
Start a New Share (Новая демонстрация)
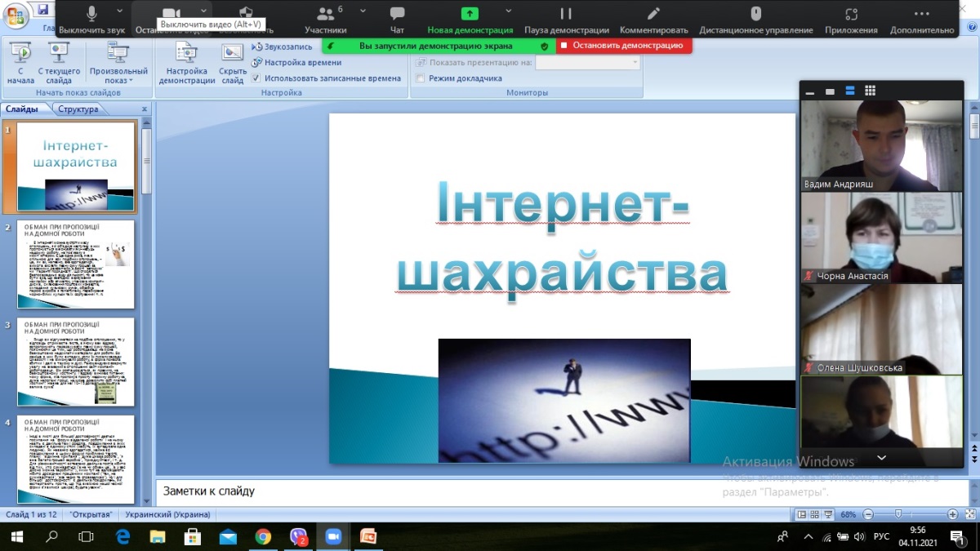coord(470,20)
